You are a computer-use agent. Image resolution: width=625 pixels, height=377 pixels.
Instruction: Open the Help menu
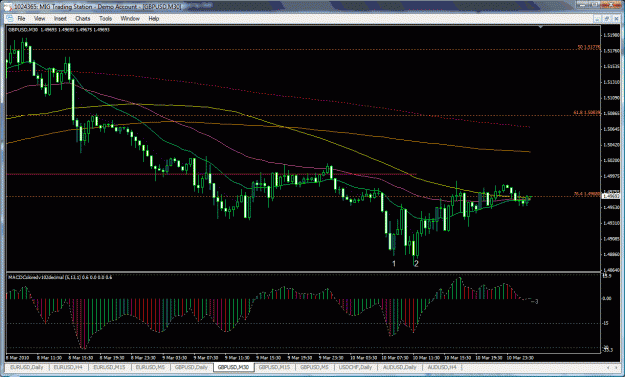(153, 18)
